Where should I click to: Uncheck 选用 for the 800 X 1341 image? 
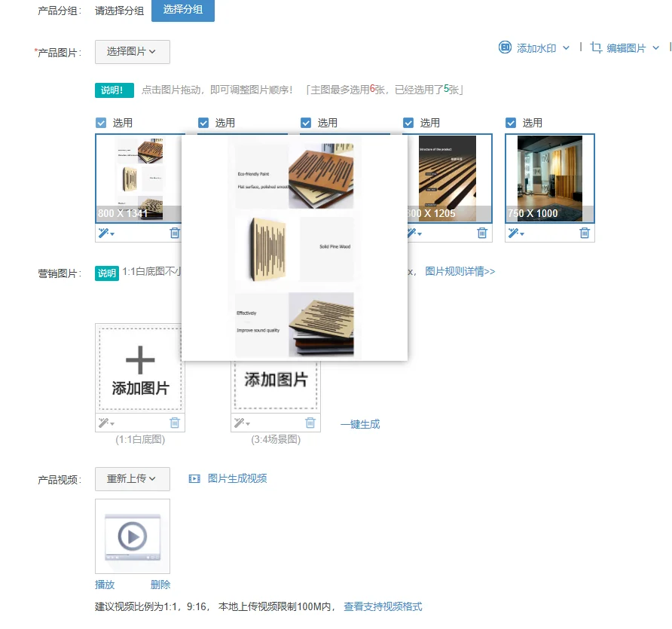coord(101,123)
